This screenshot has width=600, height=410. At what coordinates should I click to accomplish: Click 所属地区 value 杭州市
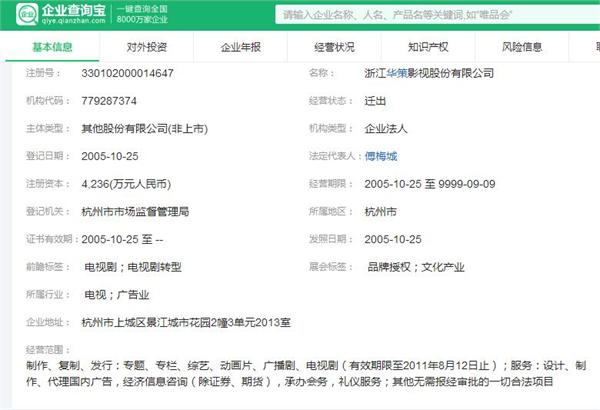click(380, 212)
